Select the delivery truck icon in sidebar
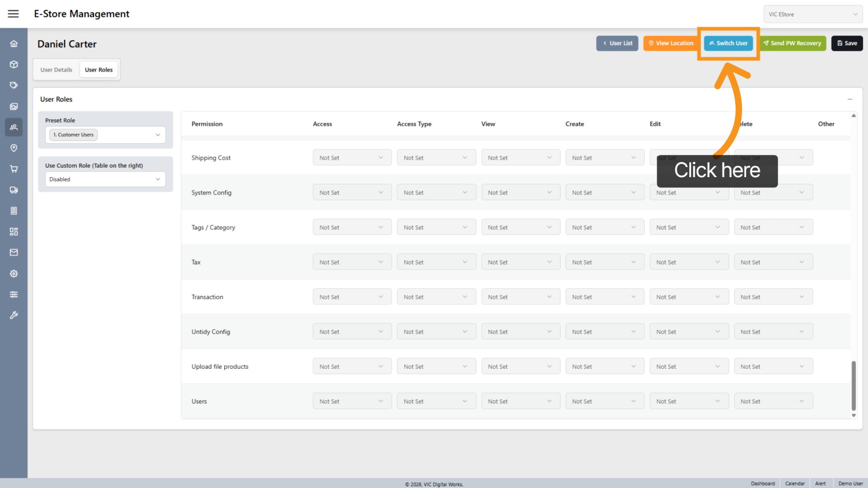Screen dimensions: 868x488 tap(14, 190)
